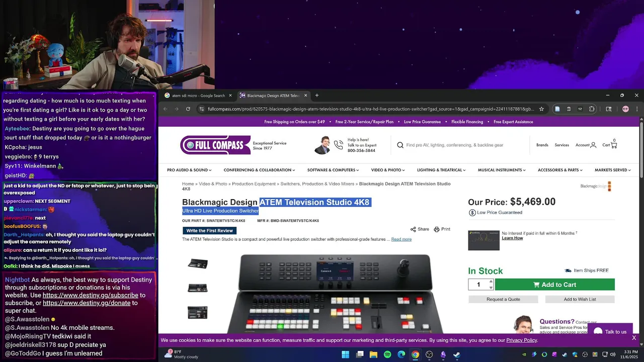The height and width of the screenshot is (362, 644).
Task: Click the site info icon in address bar
Action: pyautogui.click(x=201, y=109)
